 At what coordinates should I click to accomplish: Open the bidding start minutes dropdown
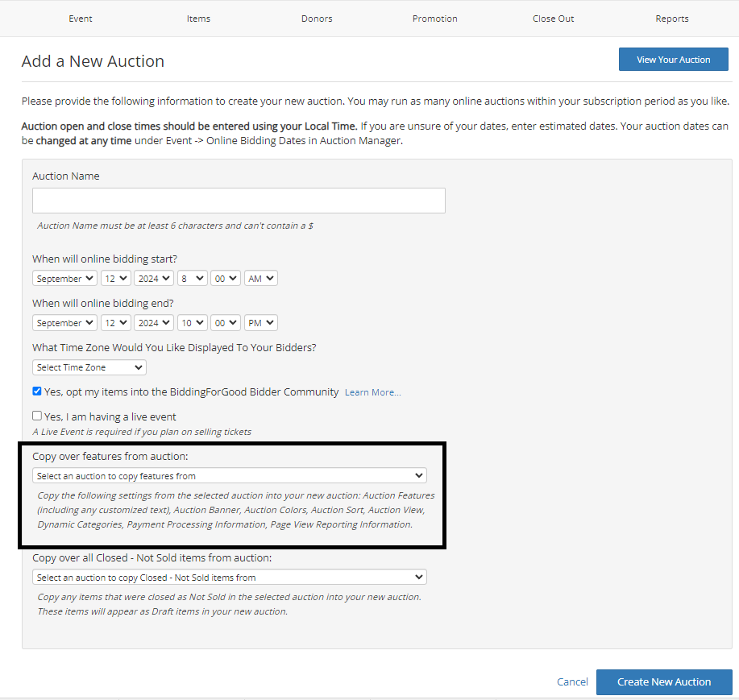click(x=226, y=279)
